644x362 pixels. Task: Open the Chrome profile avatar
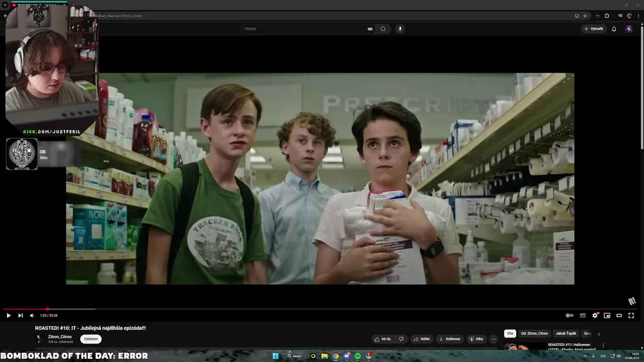click(629, 16)
